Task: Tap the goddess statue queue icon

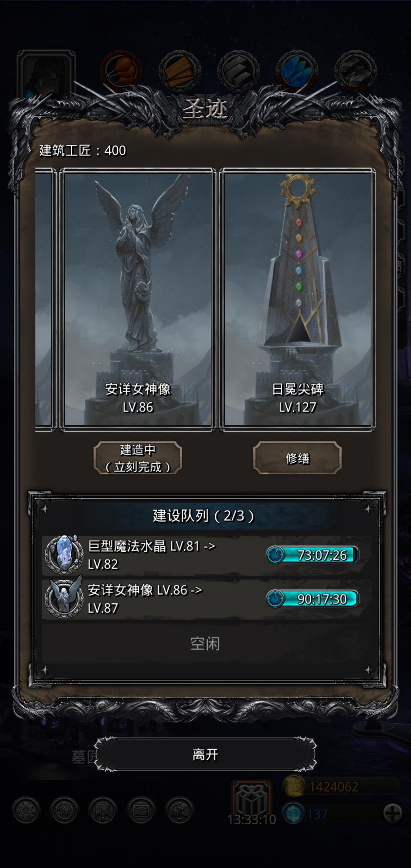Action: (x=64, y=598)
